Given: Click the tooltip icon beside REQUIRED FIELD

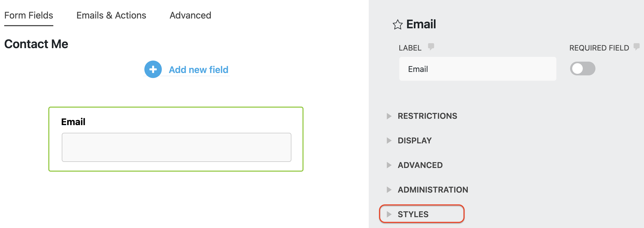Looking at the screenshot, I should 637,47.
